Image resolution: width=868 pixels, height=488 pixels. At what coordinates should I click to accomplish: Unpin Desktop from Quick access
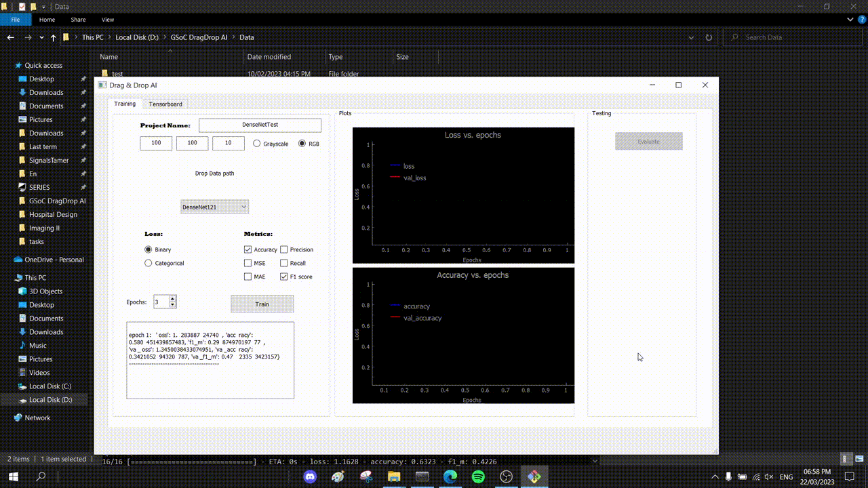[x=83, y=79]
